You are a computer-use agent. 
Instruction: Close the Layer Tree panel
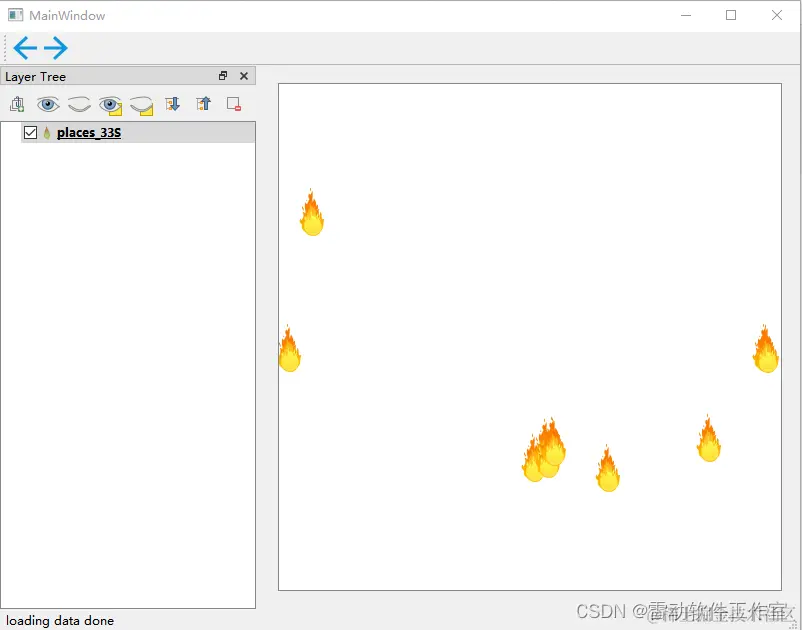[244, 76]
